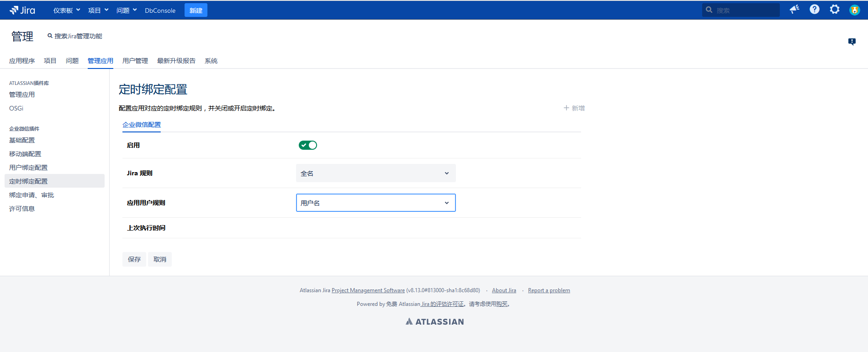This screenshot has width=868, height=352.
Task: Click the 新增 plus icon
Action: coord(566,108)
